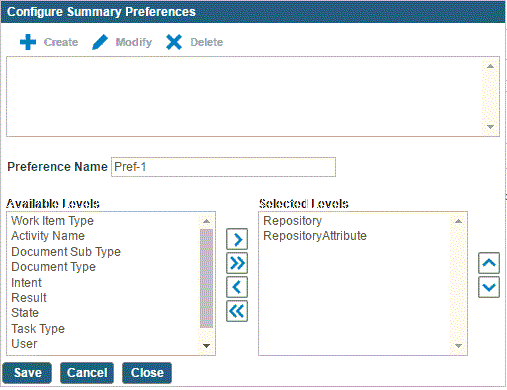
Task: Move selected level right with single arrow
Action: point(237,239)
